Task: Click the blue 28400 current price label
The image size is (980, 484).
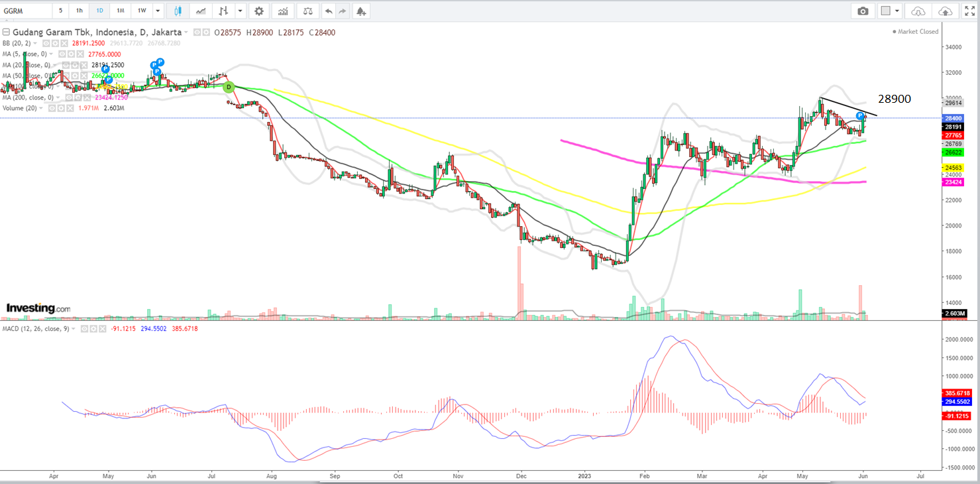Action: (x=954, y=118)
